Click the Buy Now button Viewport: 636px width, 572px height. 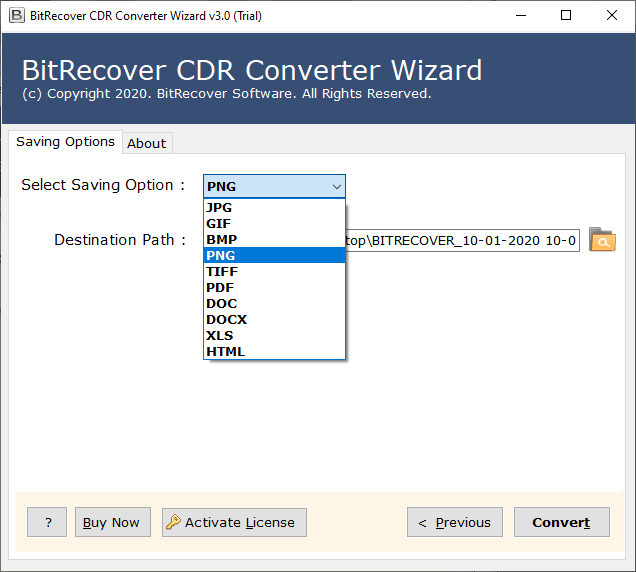pyautogui.click(x=112, y=522)
